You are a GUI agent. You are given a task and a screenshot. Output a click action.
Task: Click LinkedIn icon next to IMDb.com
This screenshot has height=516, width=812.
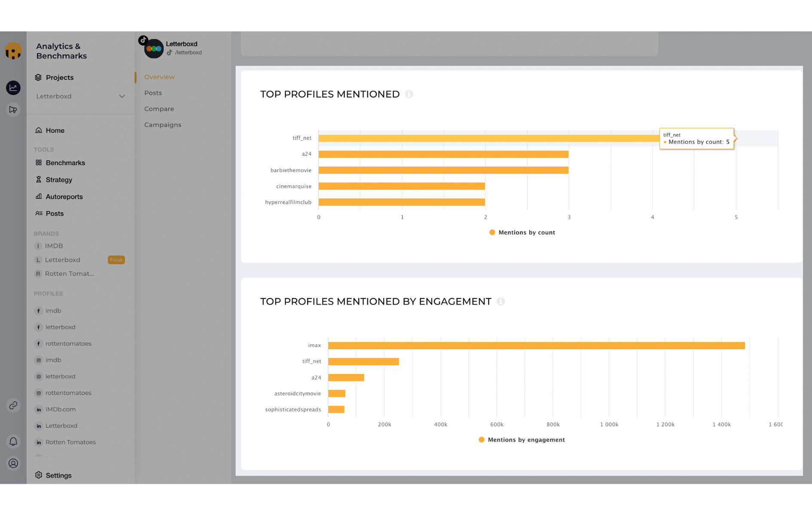tap(39, 409)
